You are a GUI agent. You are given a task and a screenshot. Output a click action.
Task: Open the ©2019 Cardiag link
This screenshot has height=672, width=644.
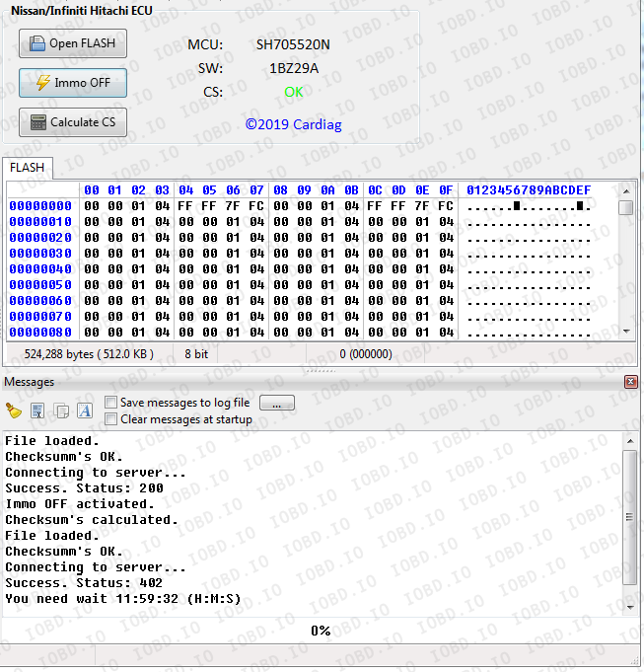click(x=293, y=124)
